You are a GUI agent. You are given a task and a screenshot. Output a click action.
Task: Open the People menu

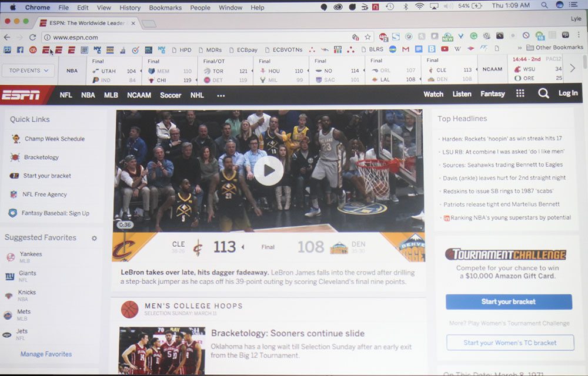200,8
